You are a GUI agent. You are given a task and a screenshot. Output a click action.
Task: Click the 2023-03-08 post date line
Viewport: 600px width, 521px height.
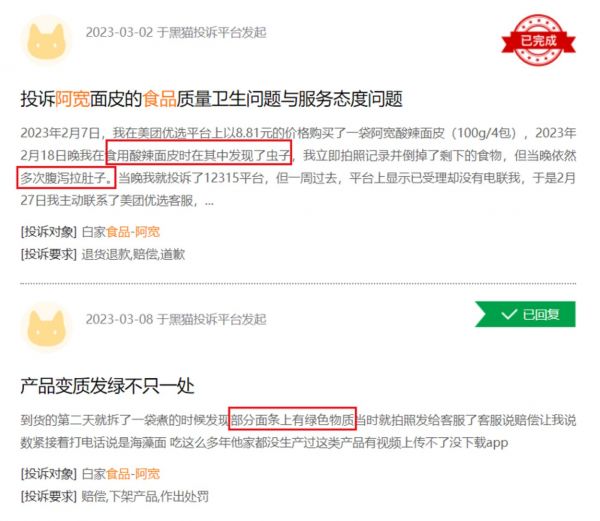[176, 319]
